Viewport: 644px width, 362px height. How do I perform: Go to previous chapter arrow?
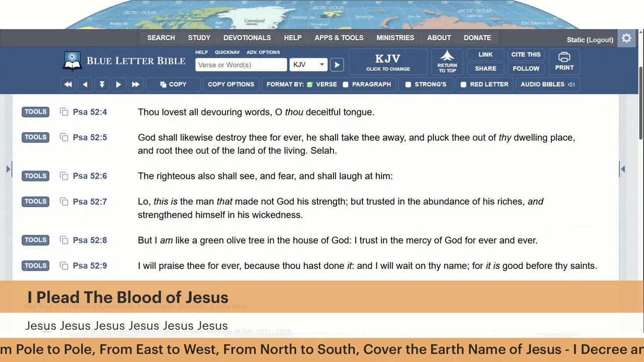point(85,84)
